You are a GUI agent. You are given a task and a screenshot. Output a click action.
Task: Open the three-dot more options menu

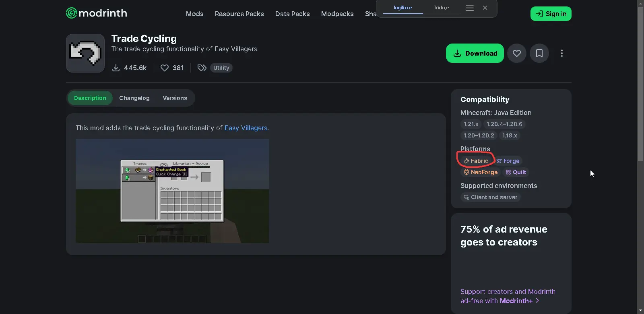click(x=562, y=53)
